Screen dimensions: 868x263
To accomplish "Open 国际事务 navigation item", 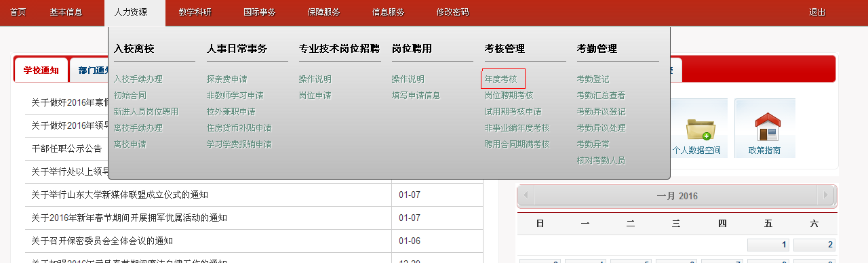I will (259, 12).
